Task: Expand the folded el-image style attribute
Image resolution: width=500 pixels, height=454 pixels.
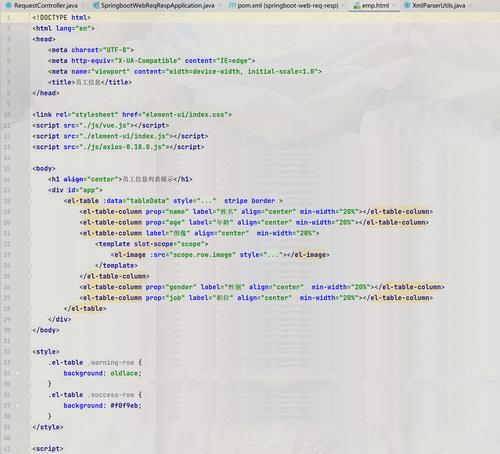Action: [273, 255]
